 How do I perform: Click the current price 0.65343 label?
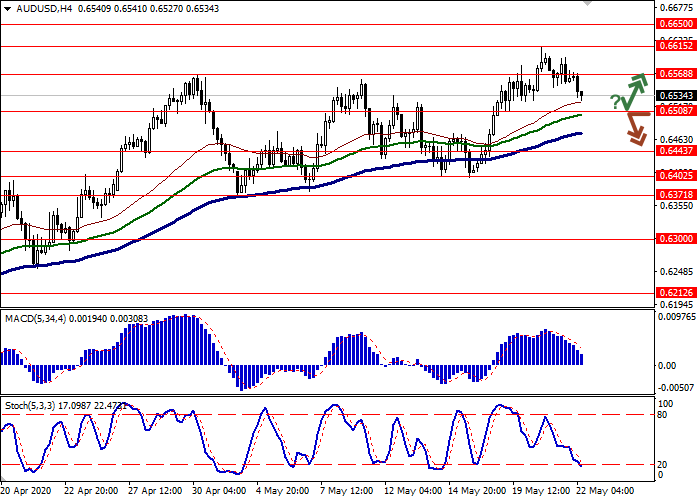[x=676, y=95]
